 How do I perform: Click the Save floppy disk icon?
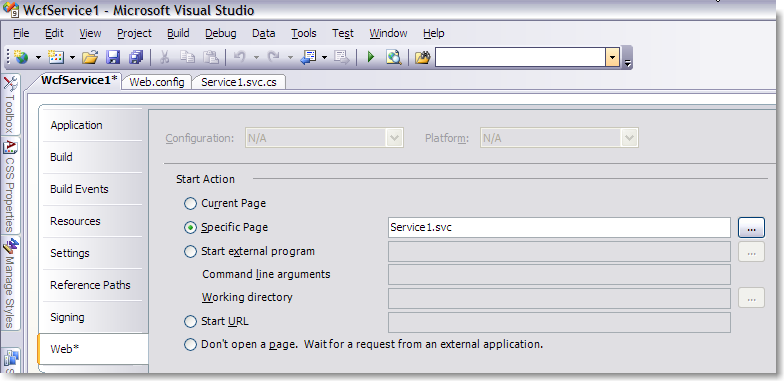[113, 58]
